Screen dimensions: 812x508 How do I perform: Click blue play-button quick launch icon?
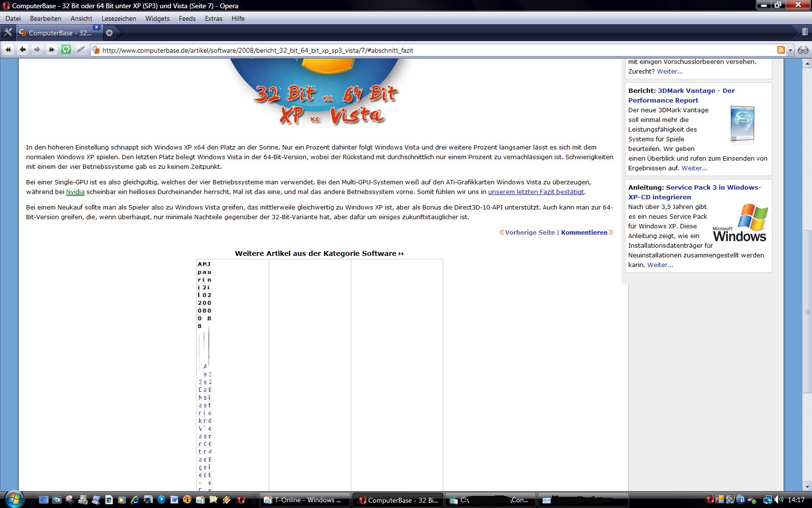coord(161,500)
